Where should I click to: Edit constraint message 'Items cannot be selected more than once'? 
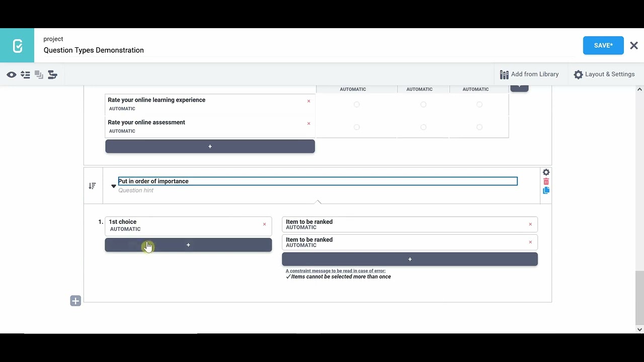coord(341,277)
